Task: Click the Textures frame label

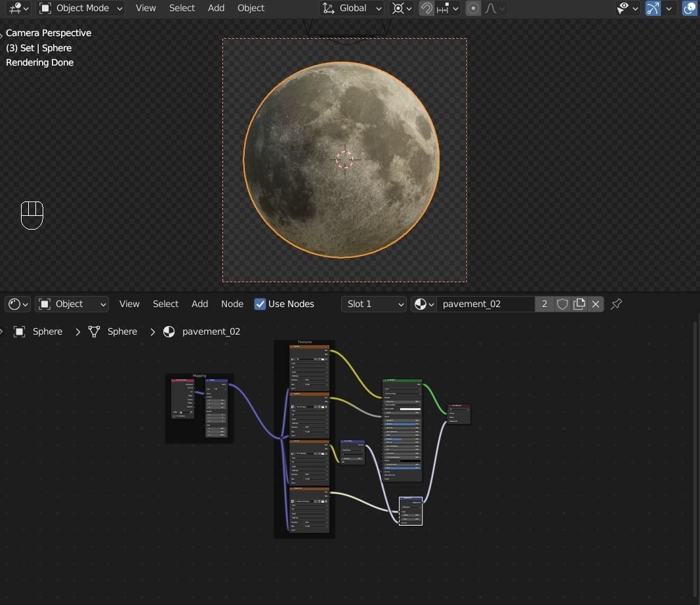Action: tap(305, 342)
